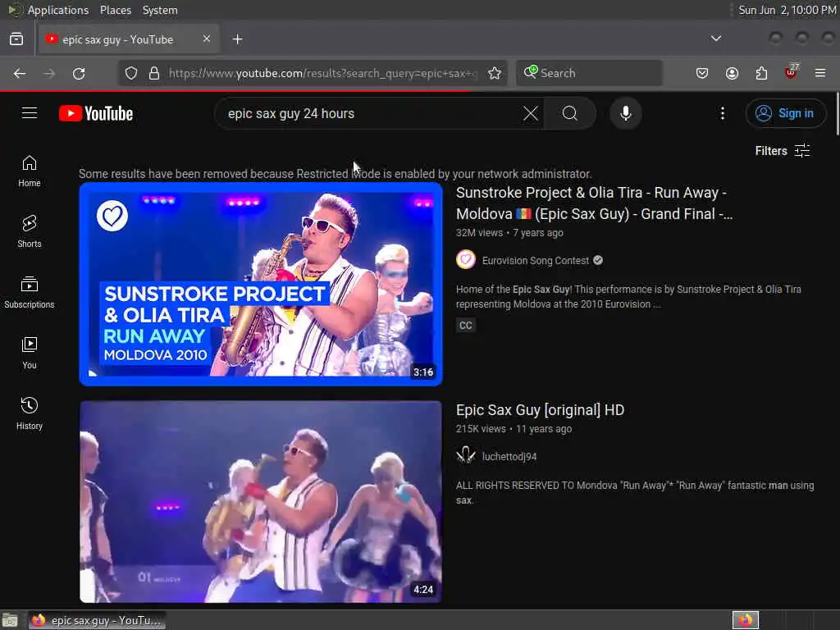Open the Places menu in the top panel
The image size is (840, 630).
(x=116, y=10)
